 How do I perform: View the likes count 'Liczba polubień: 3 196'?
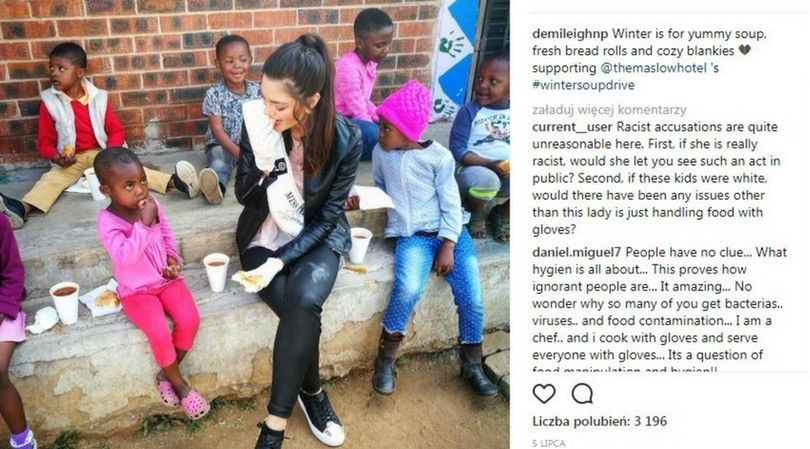coord(600,421)
